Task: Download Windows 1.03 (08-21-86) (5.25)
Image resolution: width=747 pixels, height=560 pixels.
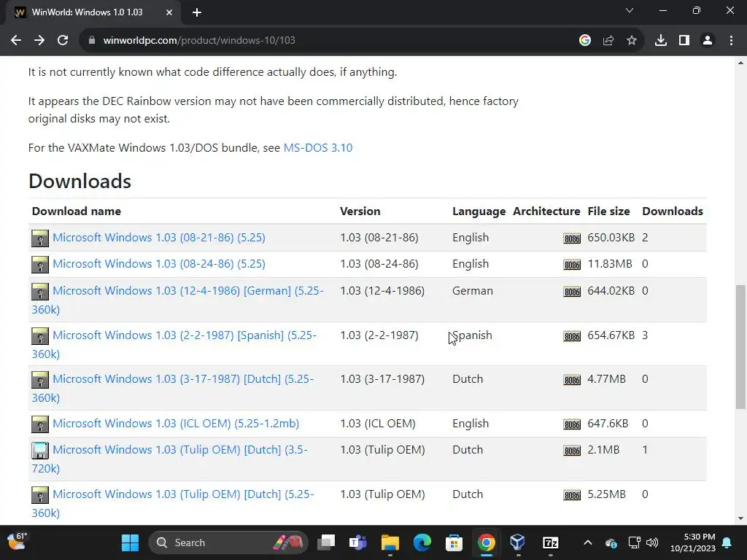Action: (158, 237)
